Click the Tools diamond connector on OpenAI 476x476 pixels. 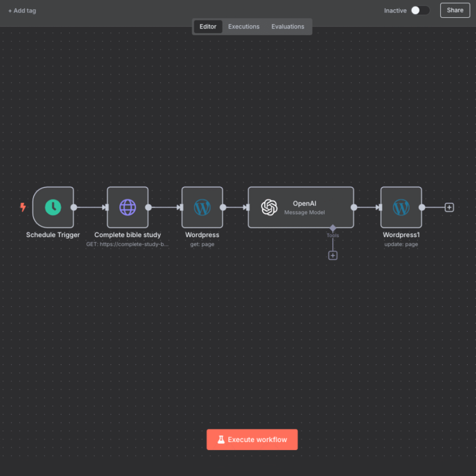pyautogui.click(x=333, y=228)
